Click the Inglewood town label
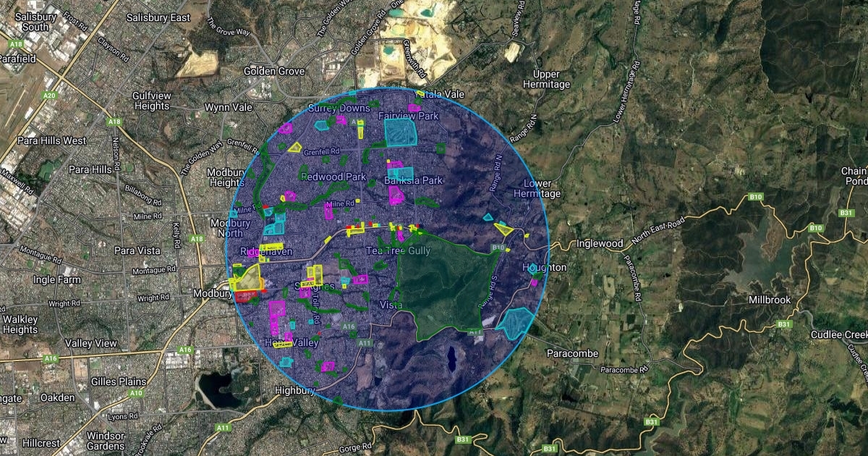The height and width of the screenshot is (456, 868). point(600,243)
